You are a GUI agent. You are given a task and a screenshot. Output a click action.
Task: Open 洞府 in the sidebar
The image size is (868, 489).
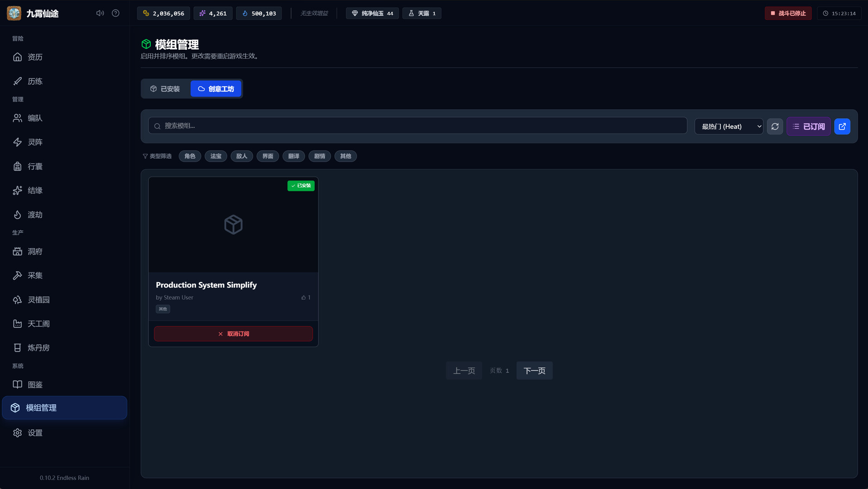click(35, 251)
